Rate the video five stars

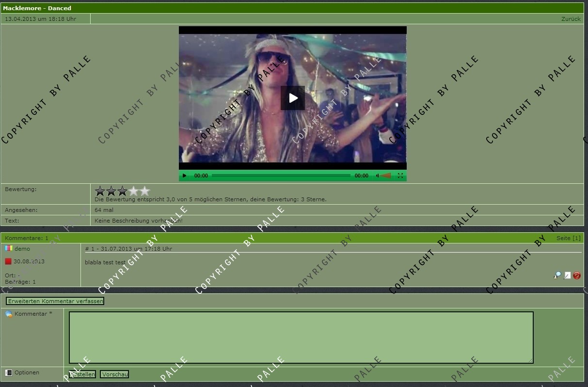point(145,191)
